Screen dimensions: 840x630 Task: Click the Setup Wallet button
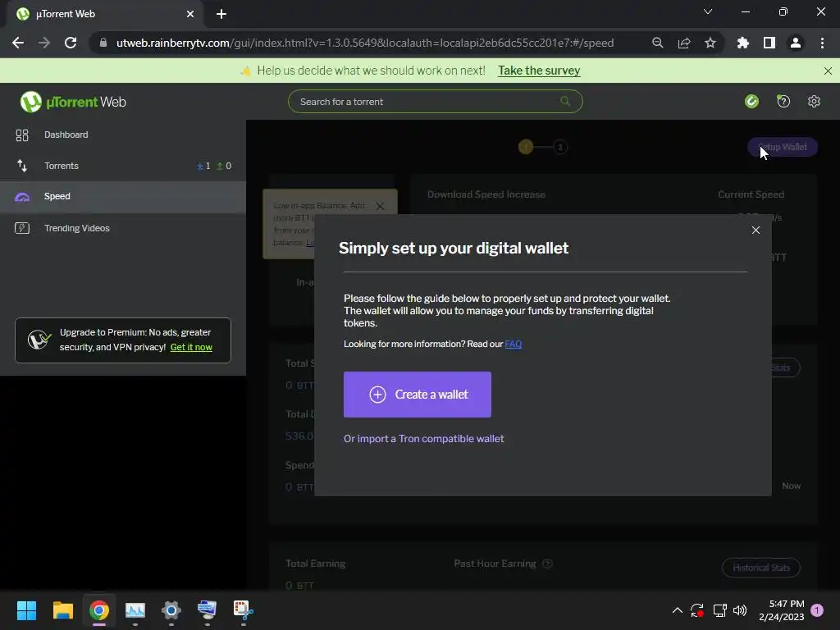click(x=782, y=147)
